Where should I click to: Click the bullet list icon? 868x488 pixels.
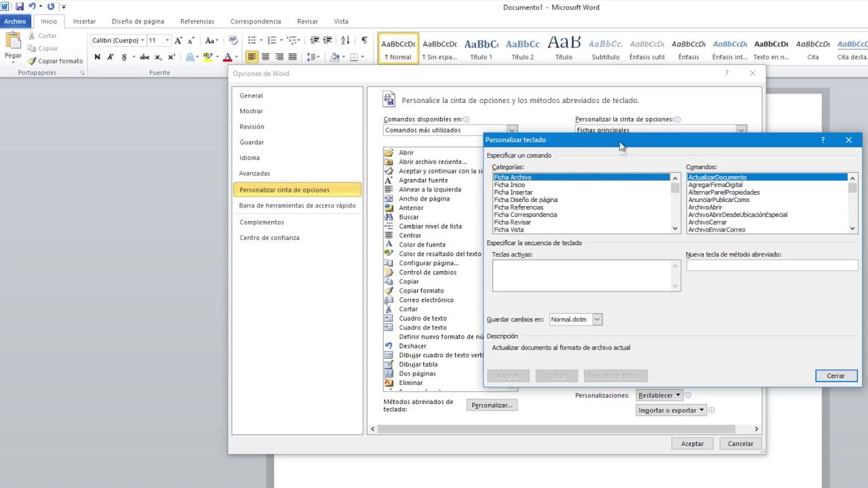(252, 41)
